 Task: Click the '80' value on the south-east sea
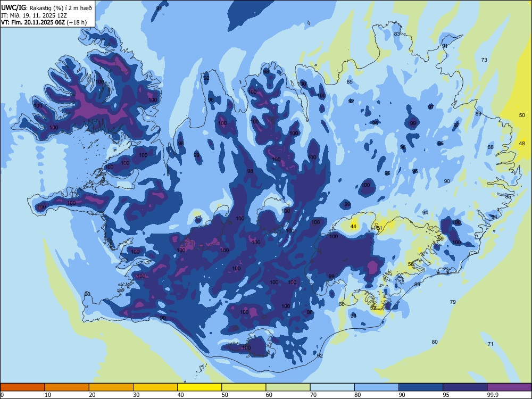pyautogui.click(x=435, y=342)
